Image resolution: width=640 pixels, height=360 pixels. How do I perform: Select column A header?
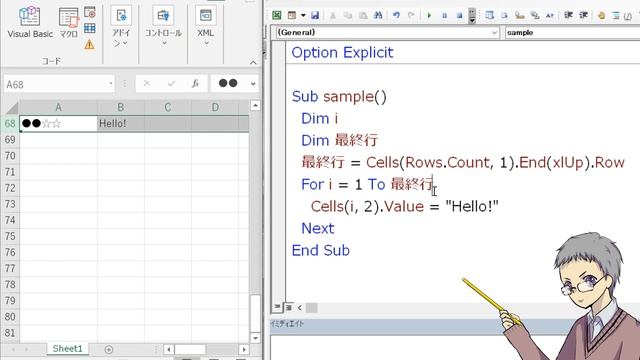(58, 107)
